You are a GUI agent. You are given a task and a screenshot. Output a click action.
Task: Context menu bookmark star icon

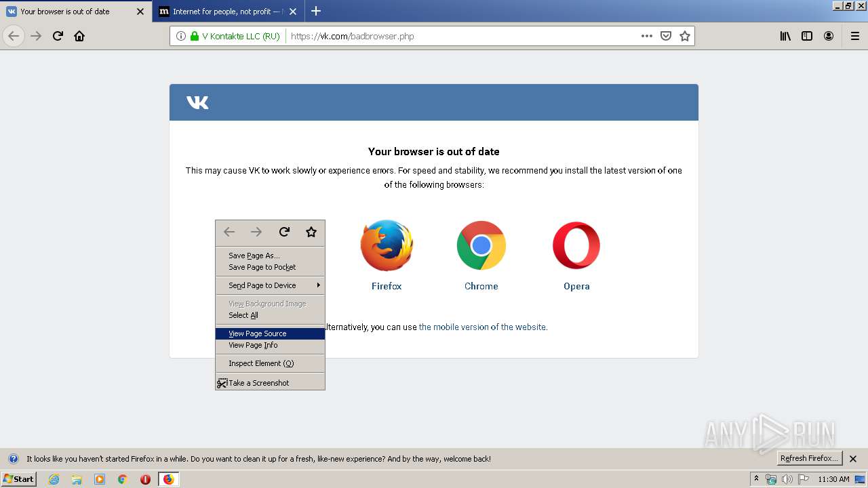(x=311, y=232)
